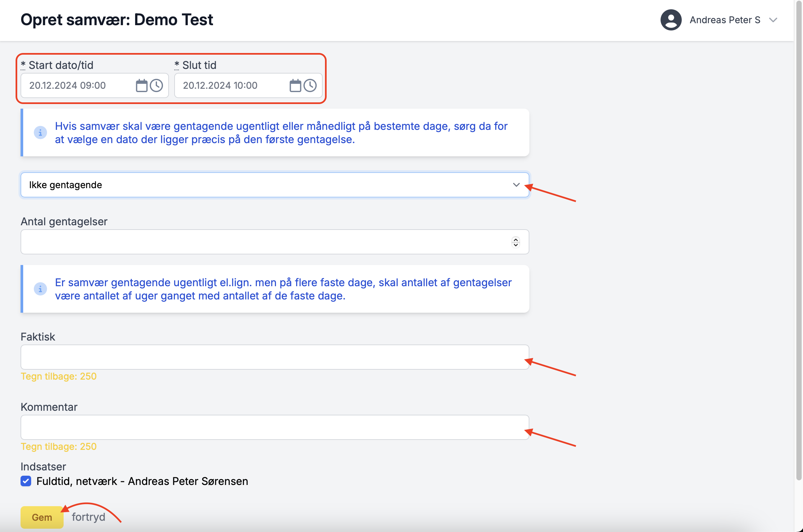The width and height of the screenshot is (803, 532).
Task: Open calendar picker for Start dato/tid
Action: [141, 85]
